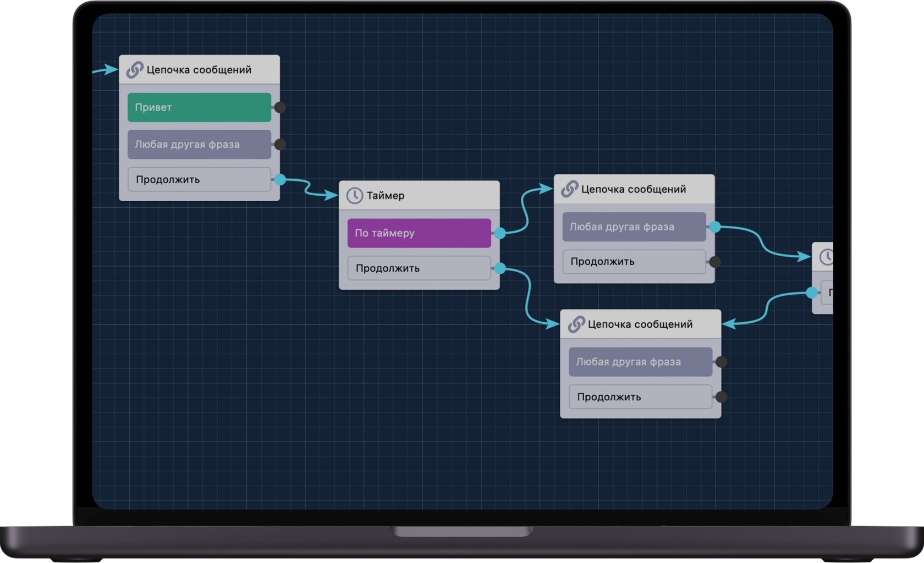The image size is (924, 563).
Task: Click the clock icon on the partially visible right-edge node
Action: pyautogui.click(x=827, y=256)
